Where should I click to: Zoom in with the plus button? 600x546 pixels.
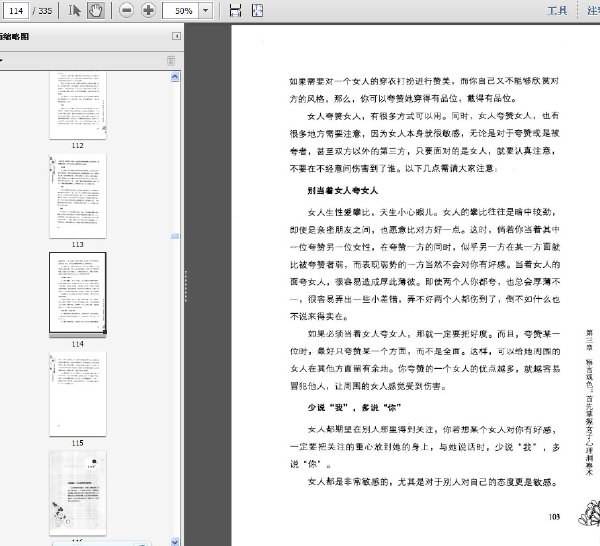click(x=148, y=10)
